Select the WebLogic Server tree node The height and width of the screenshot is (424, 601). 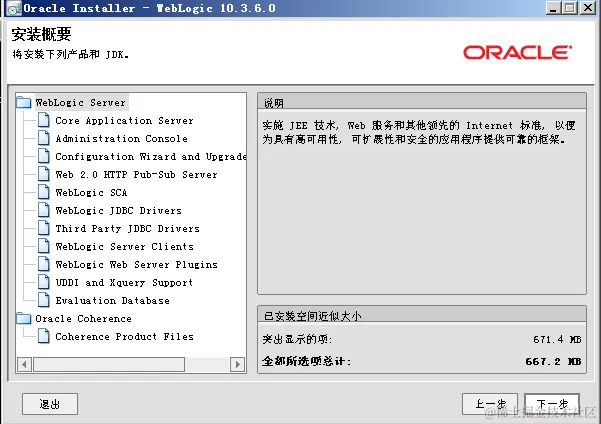(80, 102)
